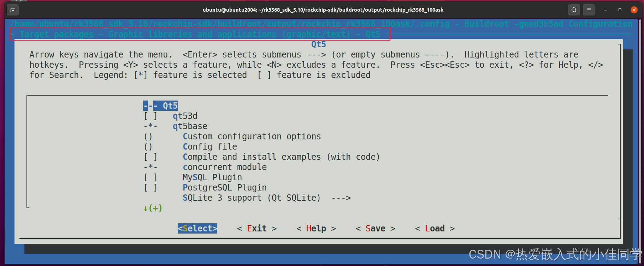Maximize the terminal window
The height and width of the screenshot is (266, 644).
click(620, 10)
